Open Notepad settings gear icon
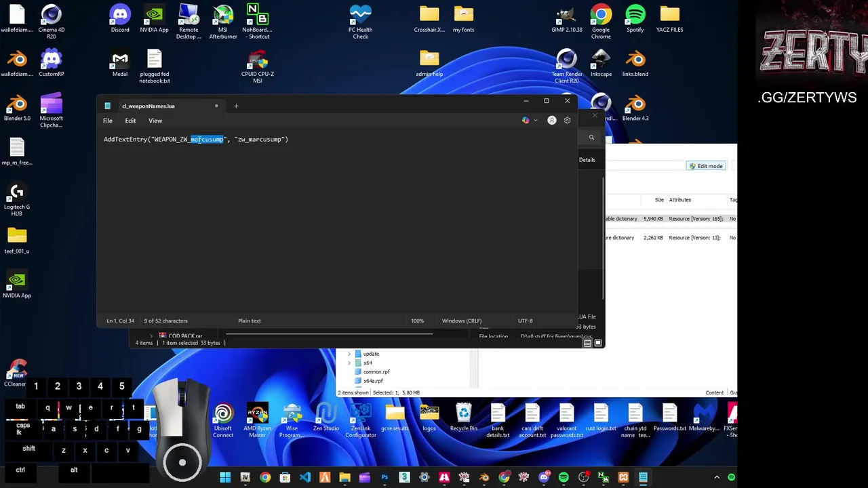The width and height of the screenshot is (868, 488). click(x=567, y=121)
